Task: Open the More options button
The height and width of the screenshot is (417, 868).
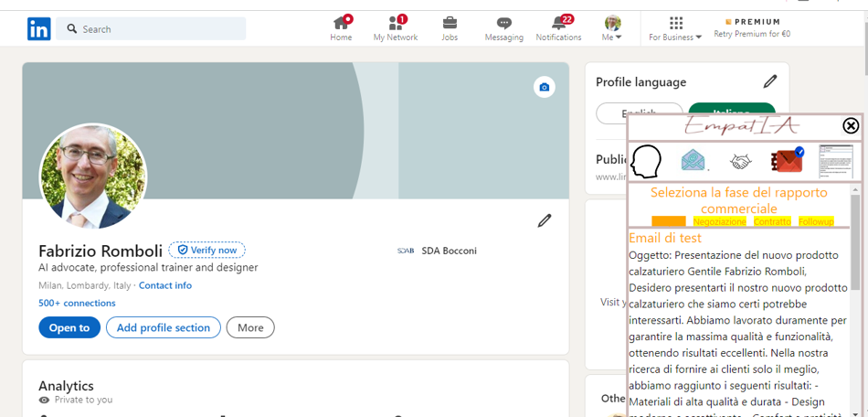Action: (250, 327)
